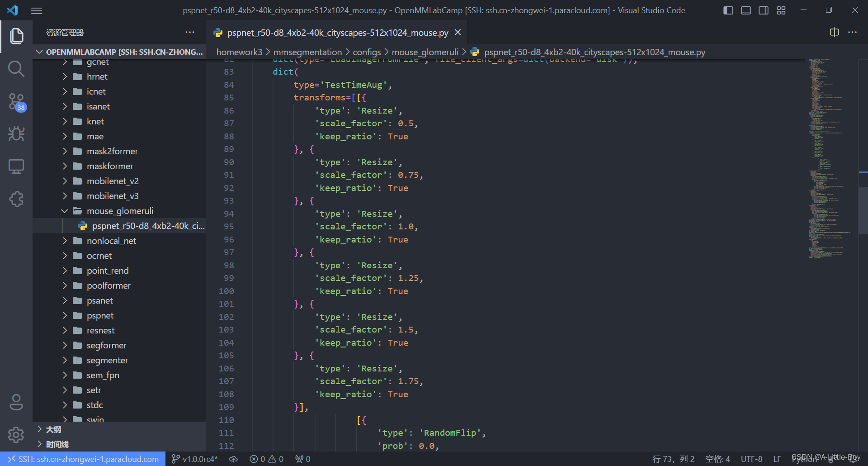Click the forwarded ports status icon
This screenshot has width=868, height=466.
point(302,459)
